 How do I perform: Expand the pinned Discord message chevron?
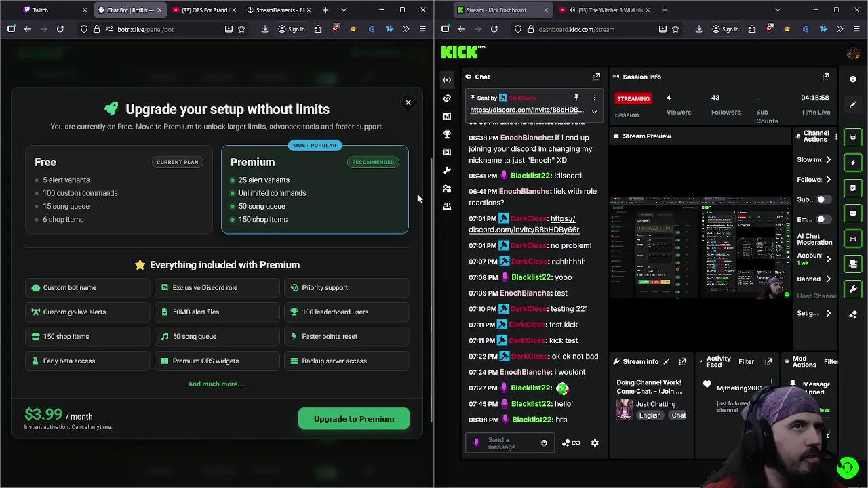595,112
